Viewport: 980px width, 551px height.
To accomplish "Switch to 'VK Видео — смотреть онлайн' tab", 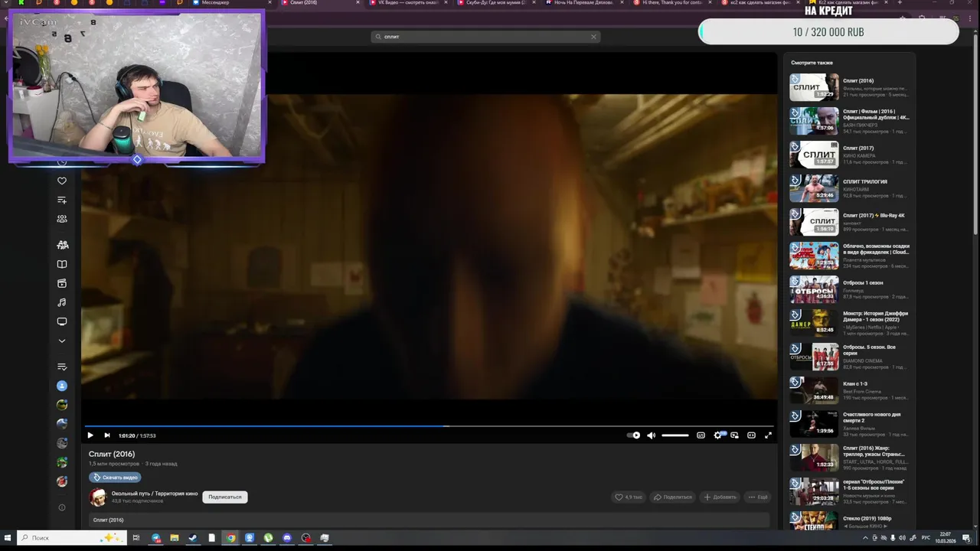I will [406, 3].
